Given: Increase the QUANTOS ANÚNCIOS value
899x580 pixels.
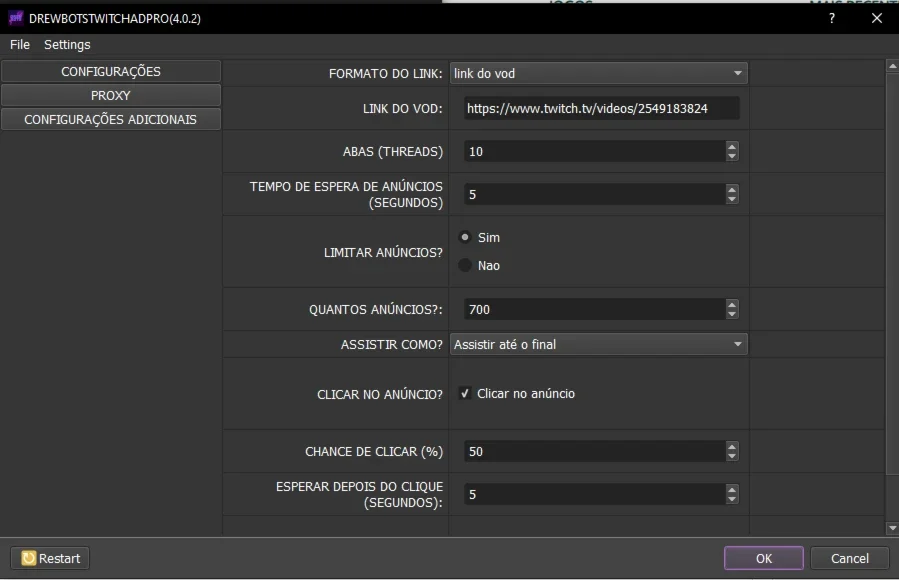Looking at the screenshot, I should click(732, 304).
